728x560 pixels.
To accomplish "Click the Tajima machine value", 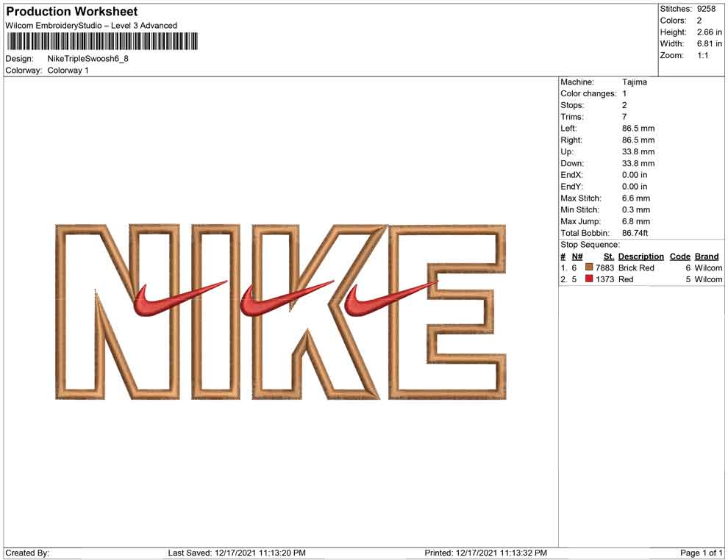I will tap(634, 82).
